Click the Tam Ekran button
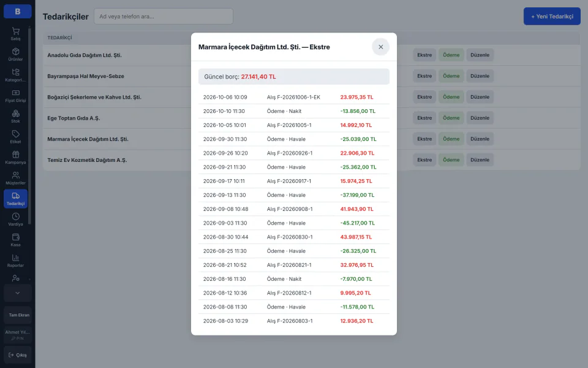This screenshot has width=588, height=368. [18, 315]
